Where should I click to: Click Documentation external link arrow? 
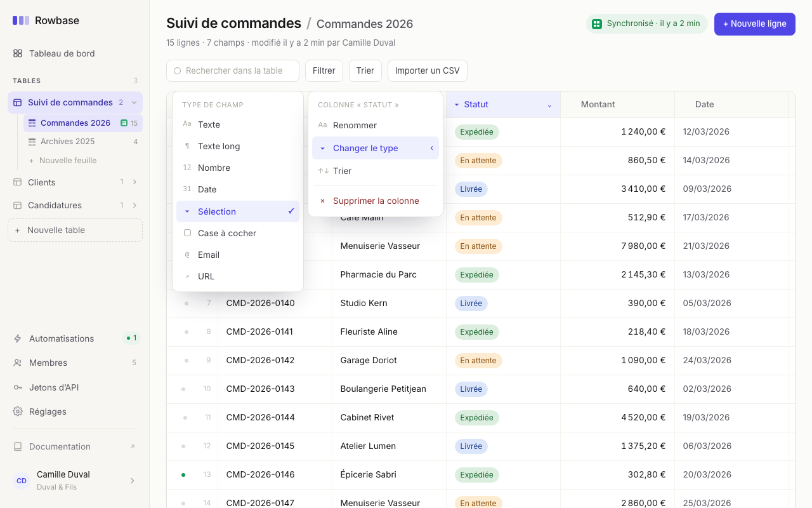point(133,446)
